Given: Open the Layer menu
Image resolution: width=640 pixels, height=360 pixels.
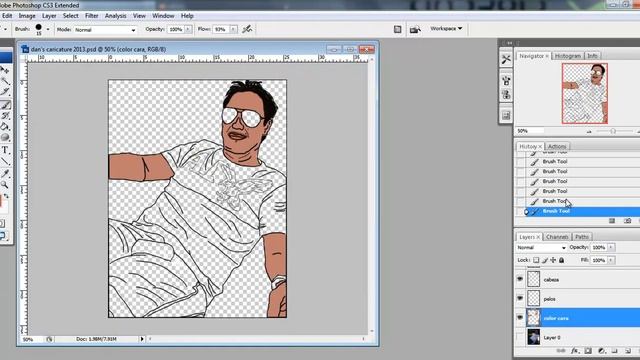Looking at the screenshot, I should 49,16.
